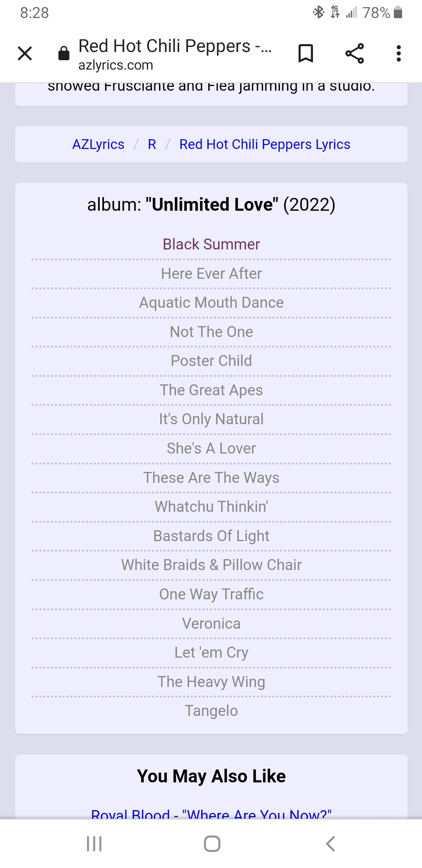Open the AZLyrics breadcrumb link
This screenshot has height=868, width=422.
[x=98, y=144]
